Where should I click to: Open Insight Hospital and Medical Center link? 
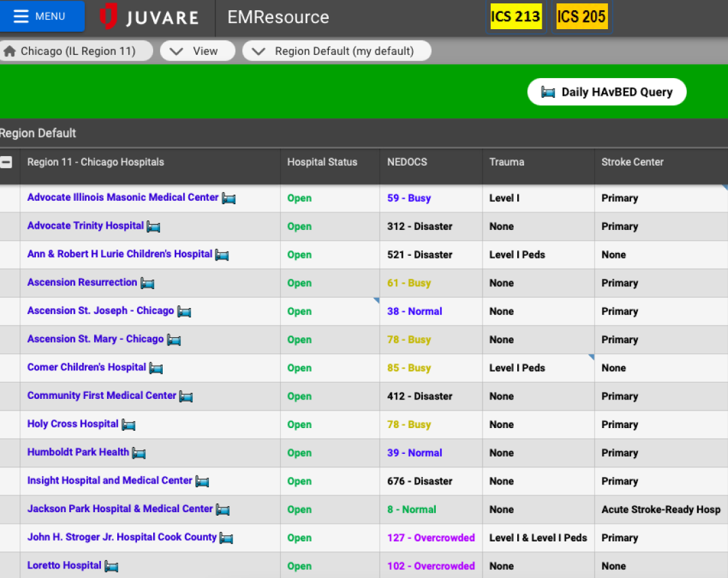(110, 481)
